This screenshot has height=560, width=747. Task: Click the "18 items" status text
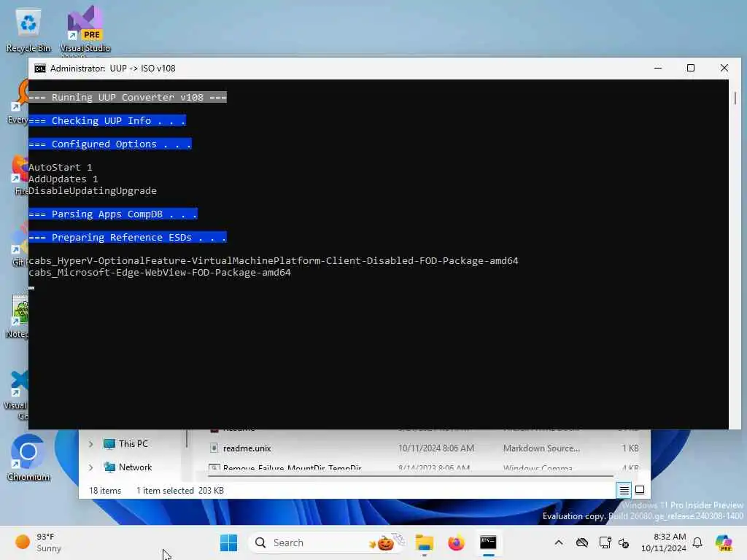tap(105, 491)
